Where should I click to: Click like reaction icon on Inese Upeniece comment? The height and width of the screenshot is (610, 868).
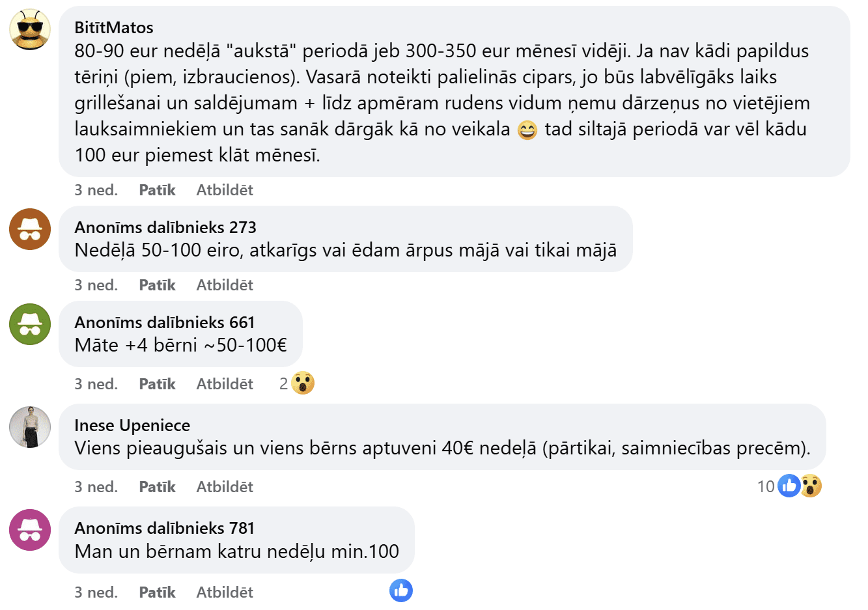point(789,486)
